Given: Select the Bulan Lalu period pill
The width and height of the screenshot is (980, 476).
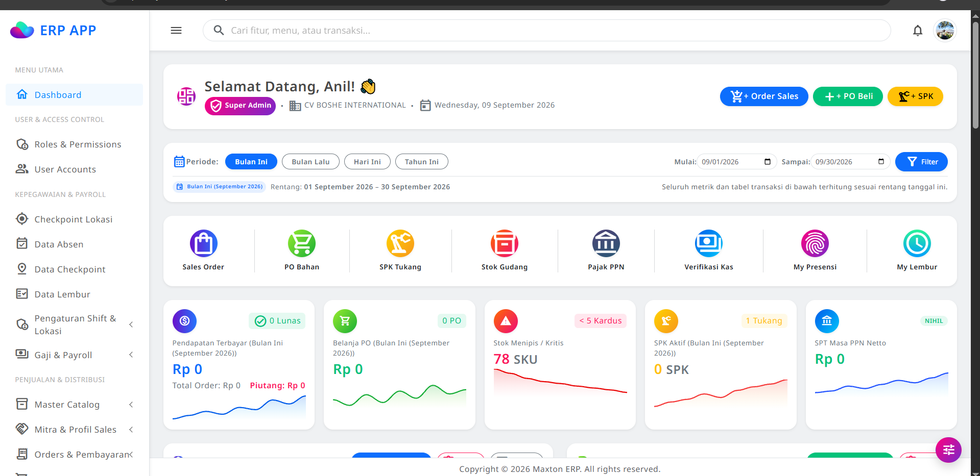Looking at the screenshot, I should (310, 162).
